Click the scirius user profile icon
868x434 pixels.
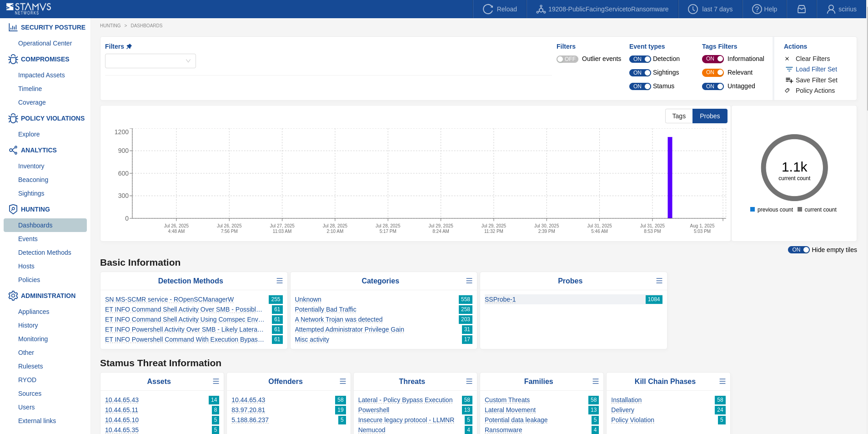tap(831, 9)
